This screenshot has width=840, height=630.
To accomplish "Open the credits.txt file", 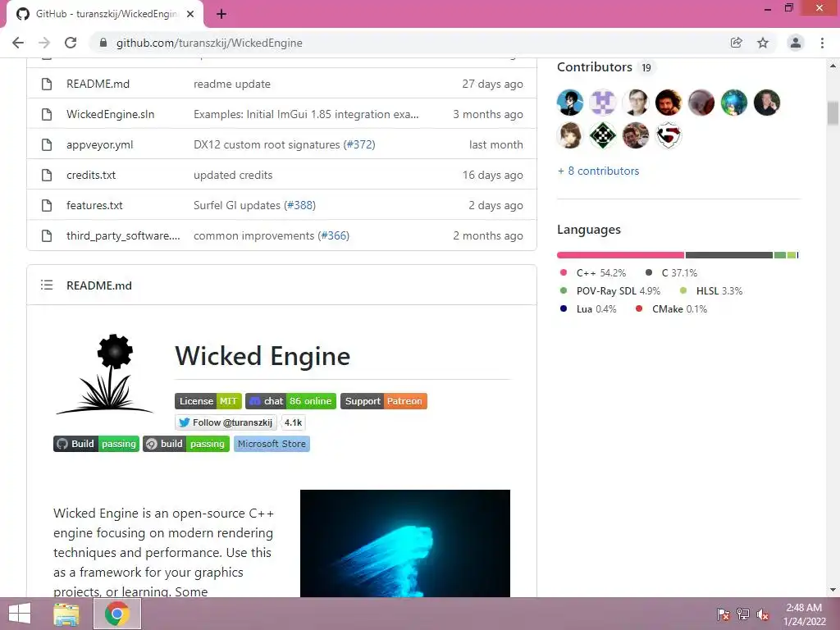I will click(x=91, y=176).
